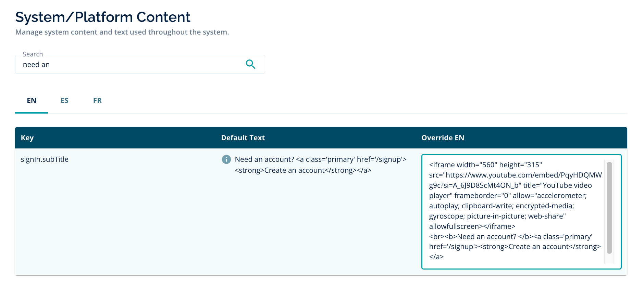
Task: Click the floating Search field label
Action: tap(33, 54)
